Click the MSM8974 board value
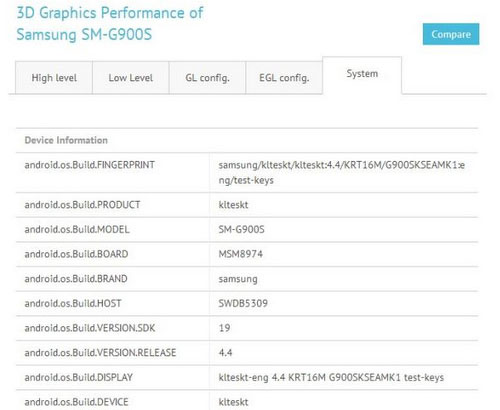This screenshot has height=410, width=500. tap(241, 254)
